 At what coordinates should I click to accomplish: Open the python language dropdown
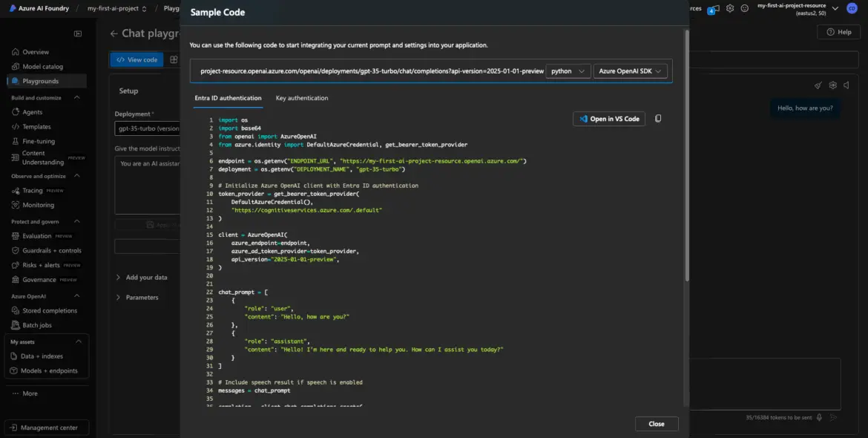pyautogui.click(x=568, y=71)
